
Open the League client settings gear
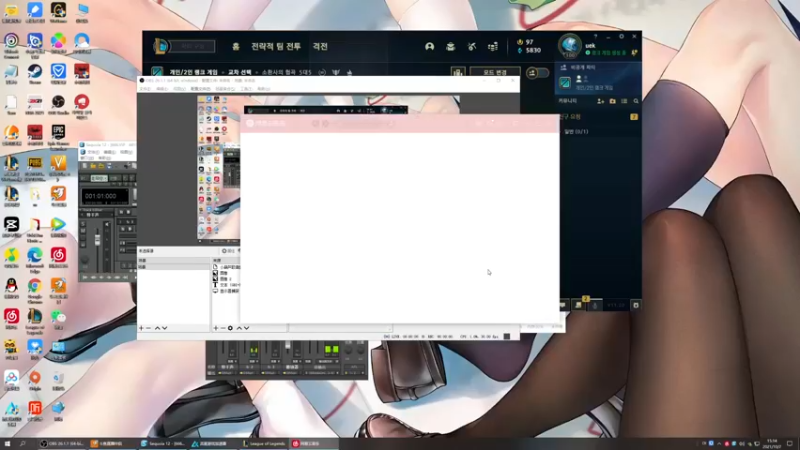(621, 37)
